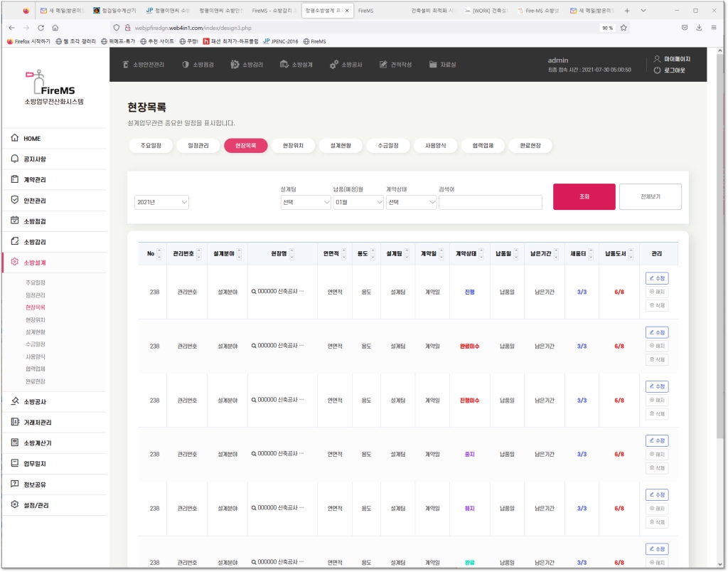The image size is (728, 572).
Task: Select the 완료현장 tab
Action: tap(530, 146)
